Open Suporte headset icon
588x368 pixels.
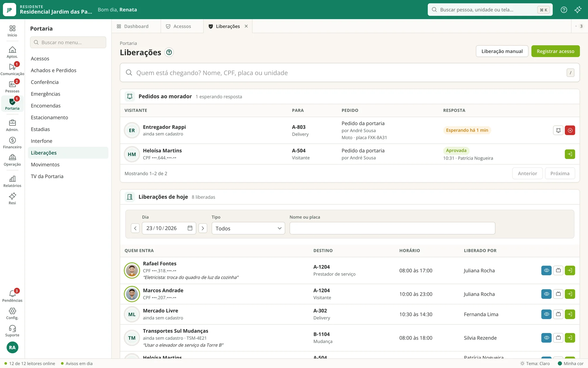point(12,331)
